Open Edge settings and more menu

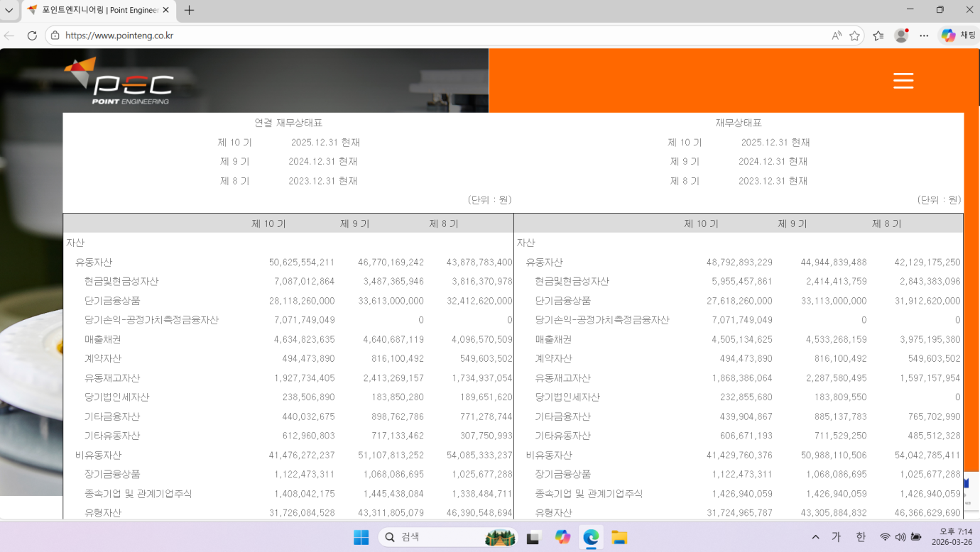(924, 35)
